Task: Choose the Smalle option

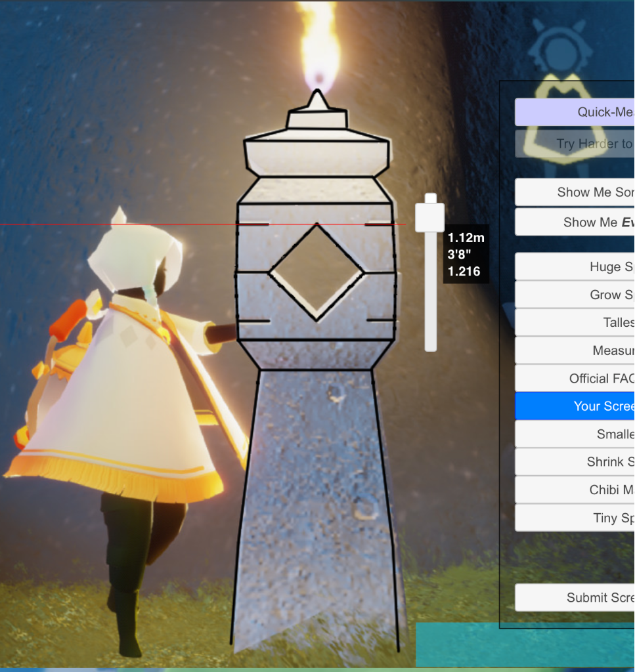Action: pos(575,434)
